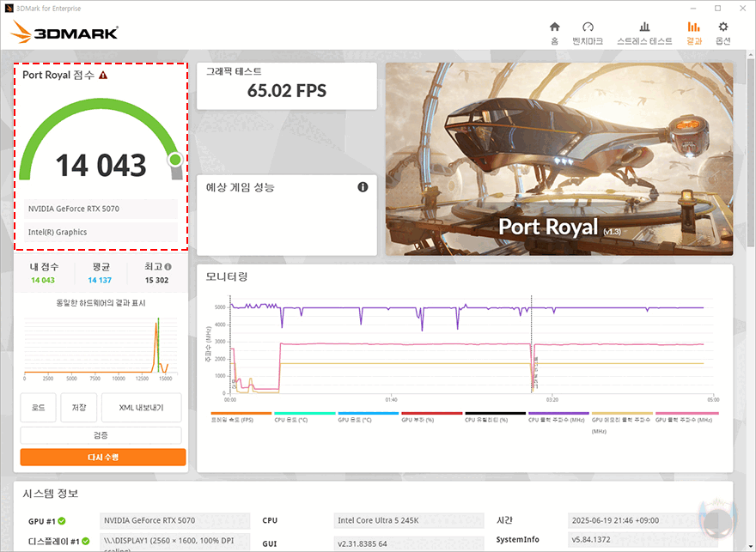The height and width of the screenshot is (552, 756).
Task: Select the 결과 results tab
Action: [x=694, y=33]
